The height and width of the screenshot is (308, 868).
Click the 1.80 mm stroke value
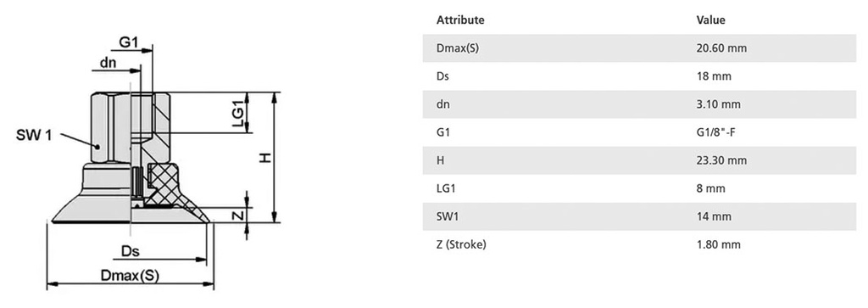(718, 244)
